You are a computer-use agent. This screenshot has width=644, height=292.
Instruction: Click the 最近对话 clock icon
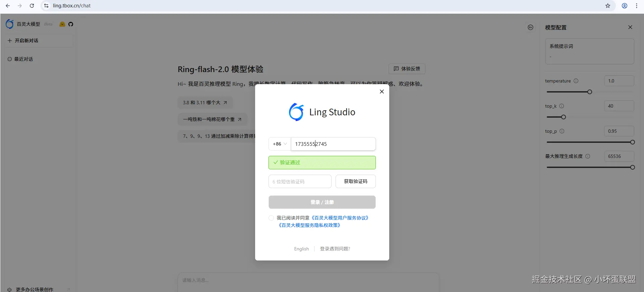click(10, 59)
